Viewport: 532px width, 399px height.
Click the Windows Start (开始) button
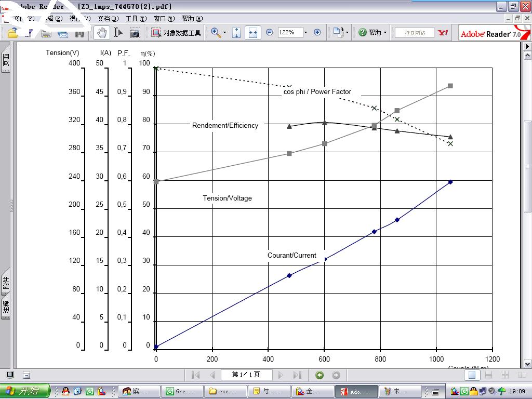pos(25,391)
